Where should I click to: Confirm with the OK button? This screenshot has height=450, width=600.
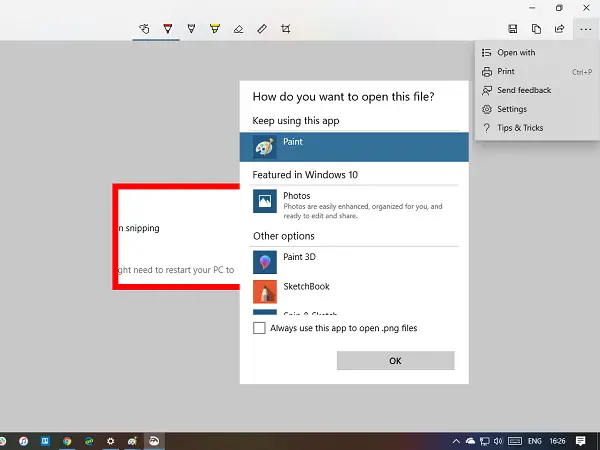[395, 360]
